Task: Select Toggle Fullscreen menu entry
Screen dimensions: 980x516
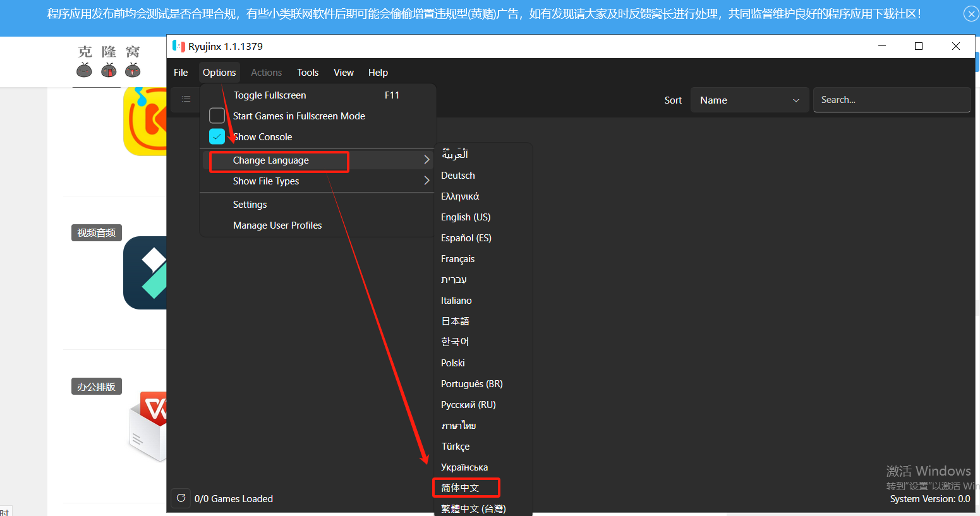Action: click(x=318, y=95)
